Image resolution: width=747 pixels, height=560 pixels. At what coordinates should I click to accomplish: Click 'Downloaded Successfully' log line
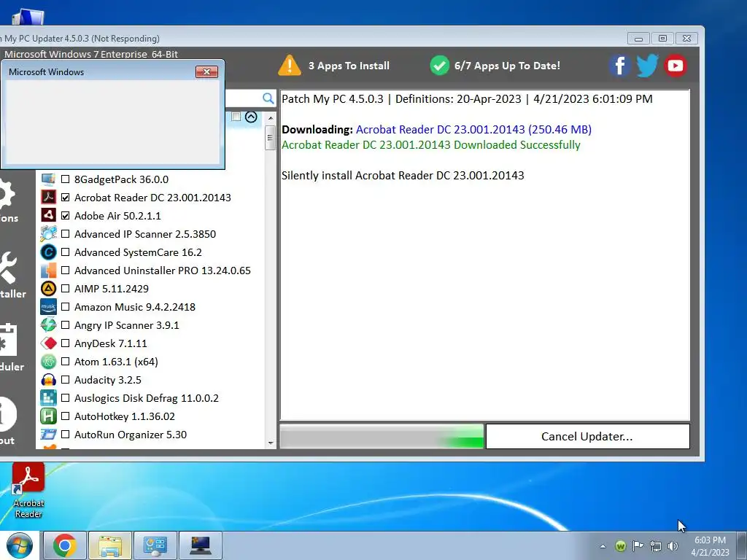point(430,145)
